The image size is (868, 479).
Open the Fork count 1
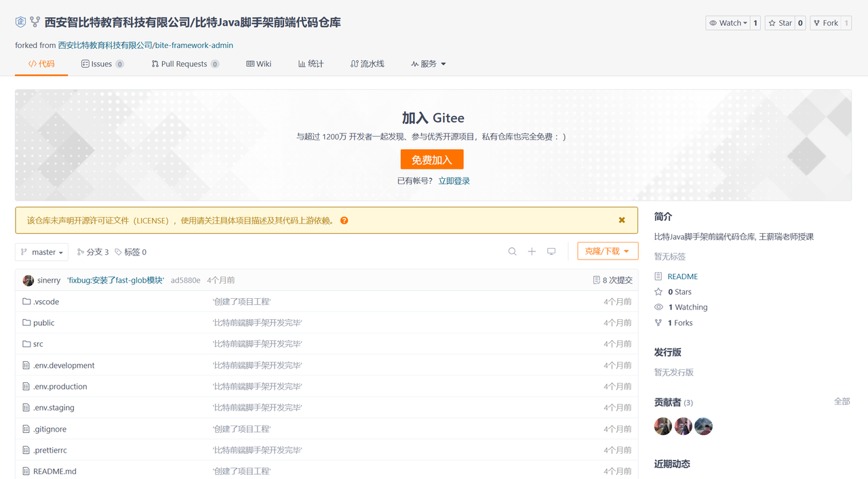[846, 23]
